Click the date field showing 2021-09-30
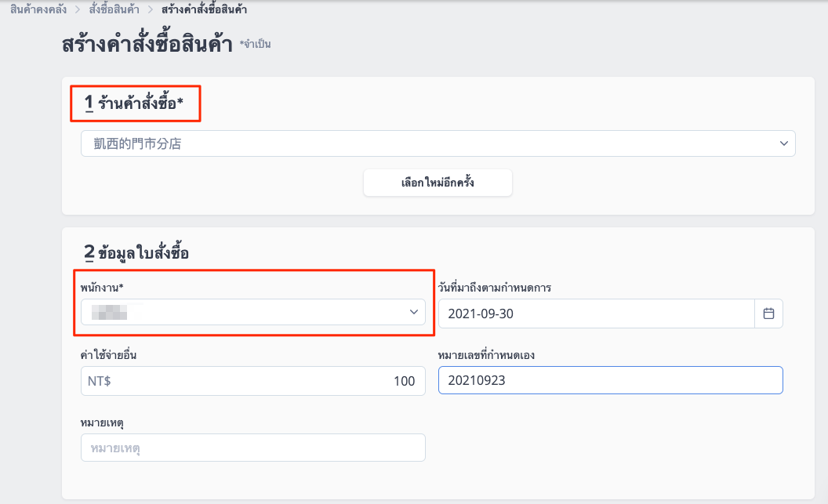The width and height of the screenshot is (828, 504). (x=596, y=314)
